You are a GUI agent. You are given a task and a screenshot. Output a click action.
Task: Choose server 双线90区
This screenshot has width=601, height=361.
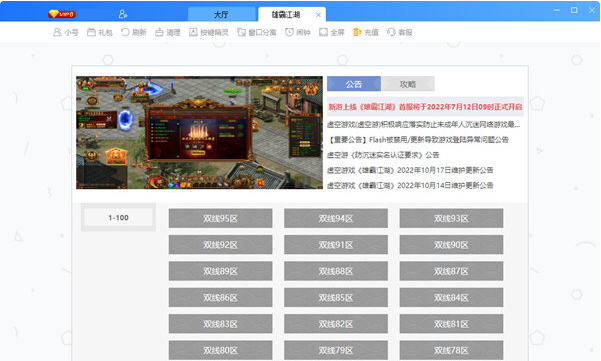(451, 245)
